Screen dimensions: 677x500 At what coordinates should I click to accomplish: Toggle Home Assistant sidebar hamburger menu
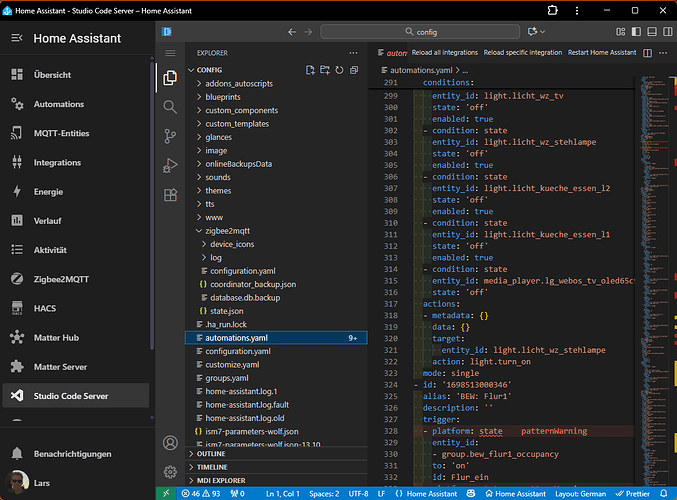[17, 39]
